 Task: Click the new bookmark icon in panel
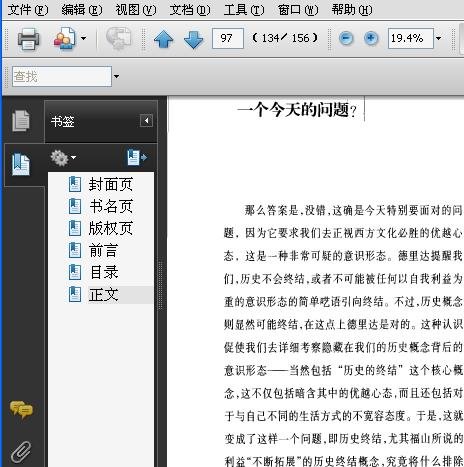[x=137, y=157]
